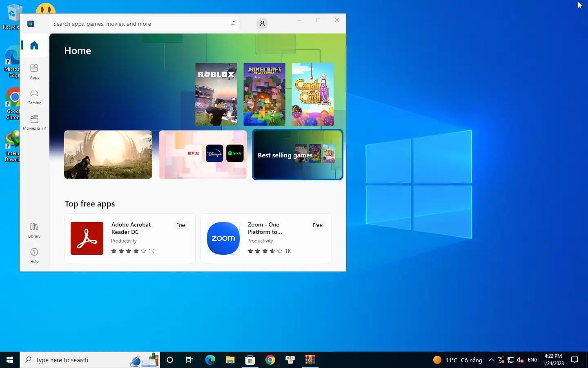This screenshot has width=588, height=368.
Task: Click Microsoft Store taskbar icon
Action: tap(250, 360)
